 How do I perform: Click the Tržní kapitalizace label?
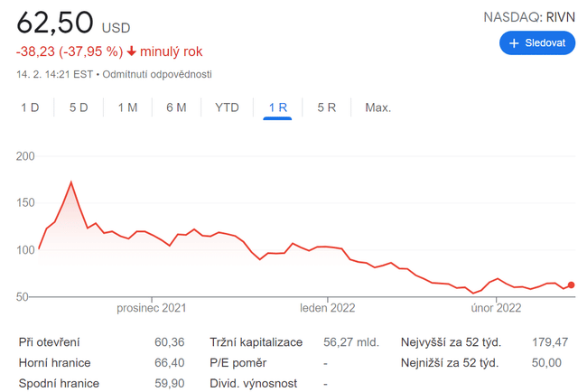[x=256, y=342]
